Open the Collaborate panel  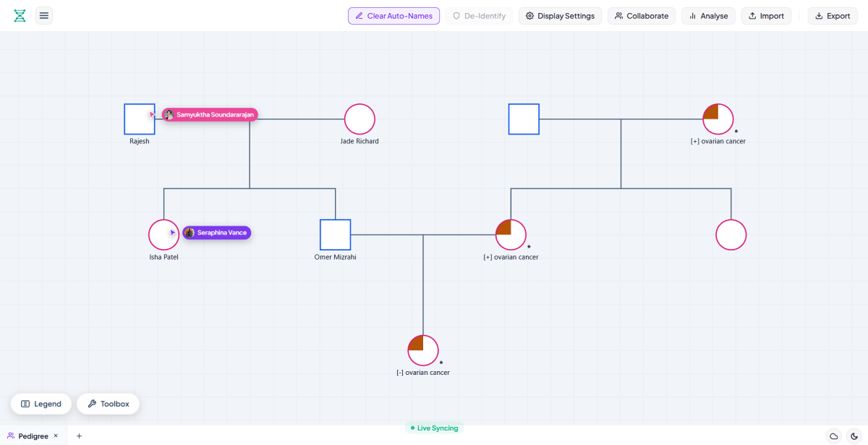coord(642,16)
